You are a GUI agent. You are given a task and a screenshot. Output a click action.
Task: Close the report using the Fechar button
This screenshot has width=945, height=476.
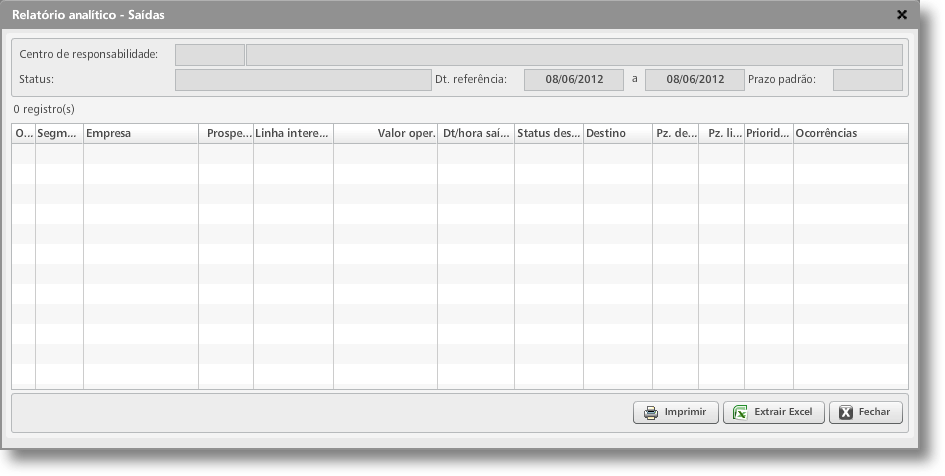point(865,412)
